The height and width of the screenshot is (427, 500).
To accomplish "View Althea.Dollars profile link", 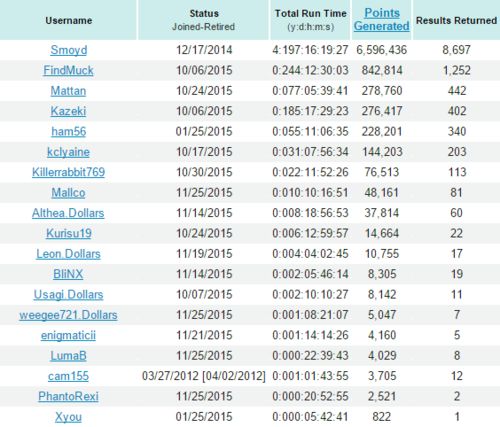I will pos(68,213).
